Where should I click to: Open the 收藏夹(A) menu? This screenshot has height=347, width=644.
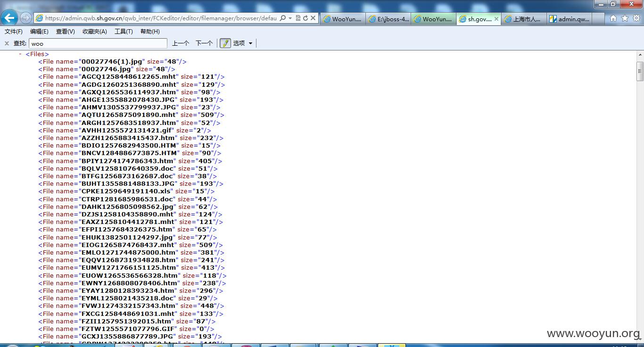[x=95, y=32]
